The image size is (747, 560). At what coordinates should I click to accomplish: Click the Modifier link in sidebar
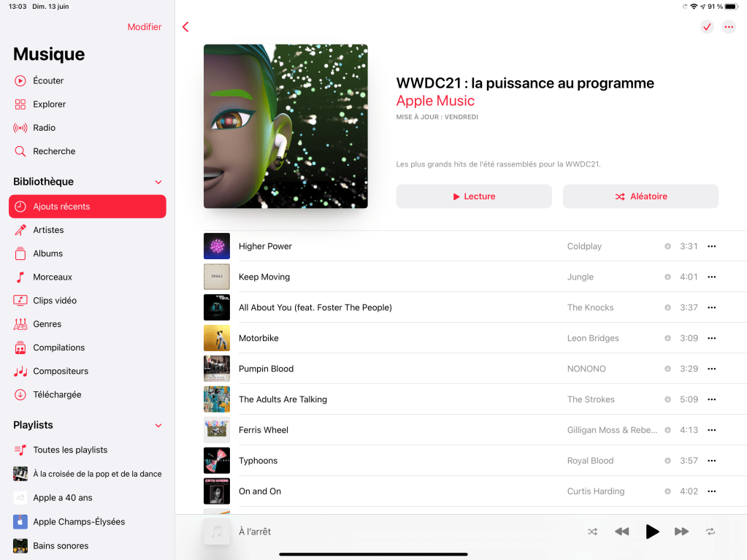pyautogui.click(x=145, y=27)
